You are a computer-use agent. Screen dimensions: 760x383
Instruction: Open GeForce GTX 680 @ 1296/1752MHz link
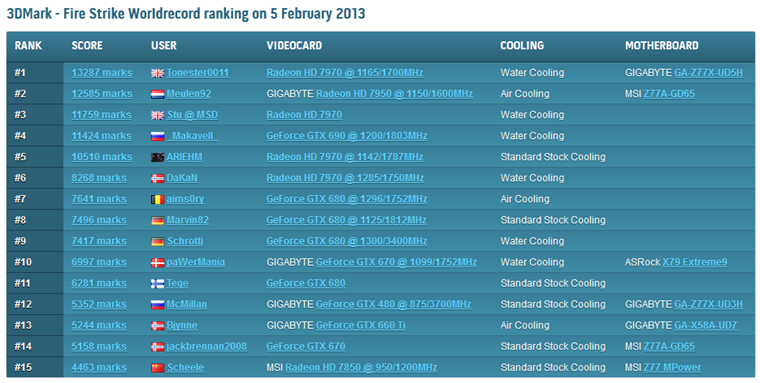pos(347,199)
